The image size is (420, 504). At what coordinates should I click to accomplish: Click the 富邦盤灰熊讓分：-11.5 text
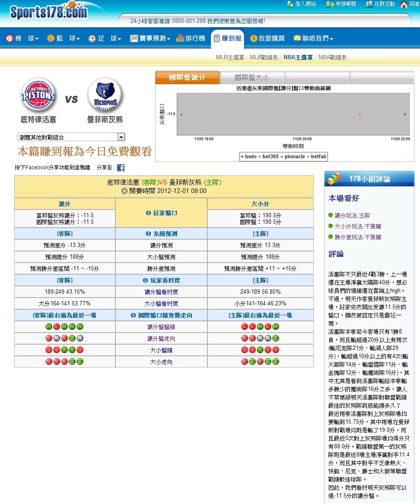coord(65,216)
